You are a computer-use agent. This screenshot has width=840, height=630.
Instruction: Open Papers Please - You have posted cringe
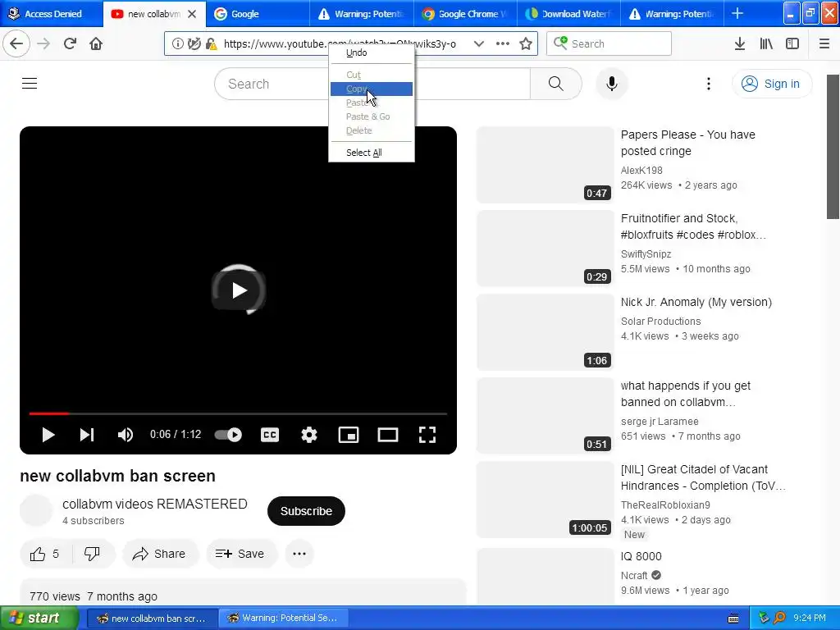pos(688,143)
